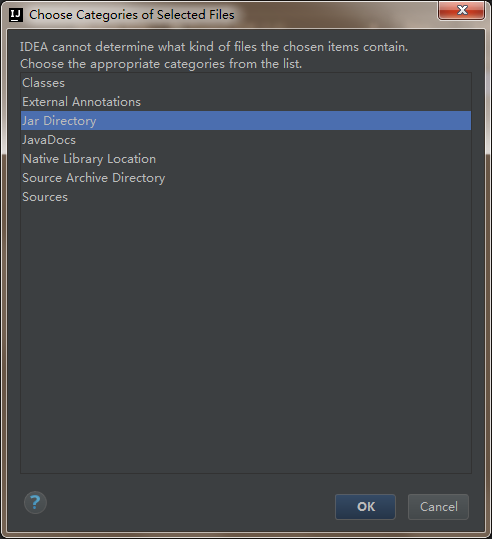
Task: Open help via the question mark icon
Action: [35, 503]
